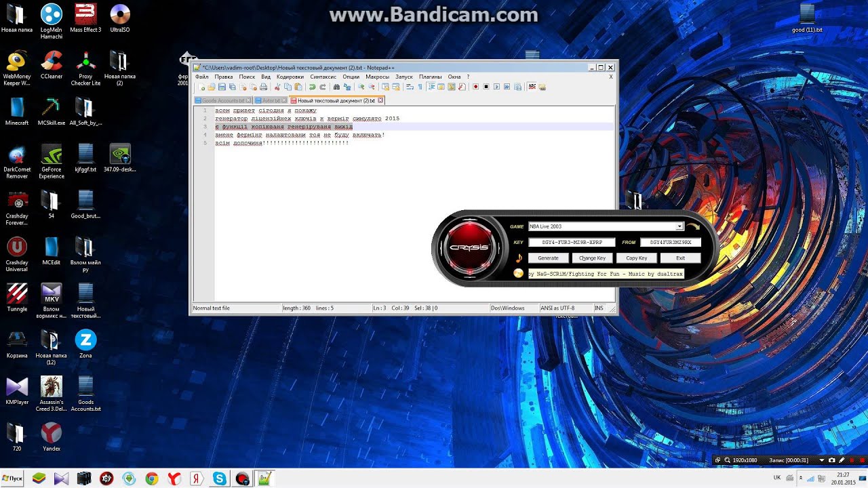Click the Generate button in keygen
This screenshot has height=488, width=868.
548,258
